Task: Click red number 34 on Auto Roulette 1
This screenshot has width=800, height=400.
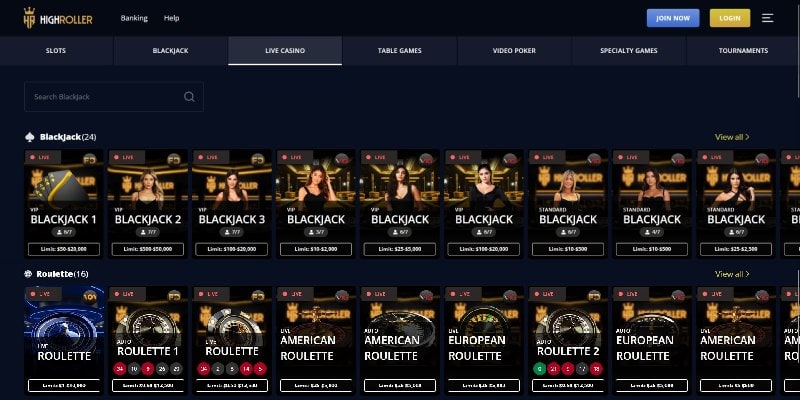Action: 120,368
